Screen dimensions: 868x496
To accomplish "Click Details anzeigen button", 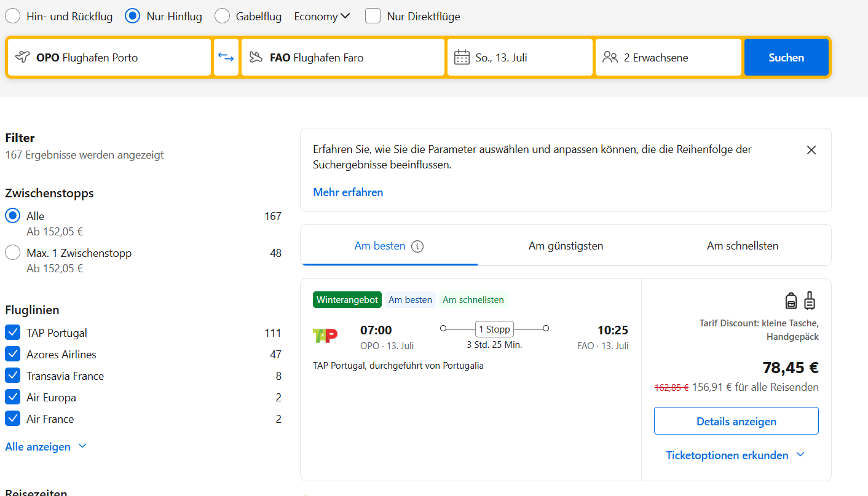I will [x=736, y=421].
